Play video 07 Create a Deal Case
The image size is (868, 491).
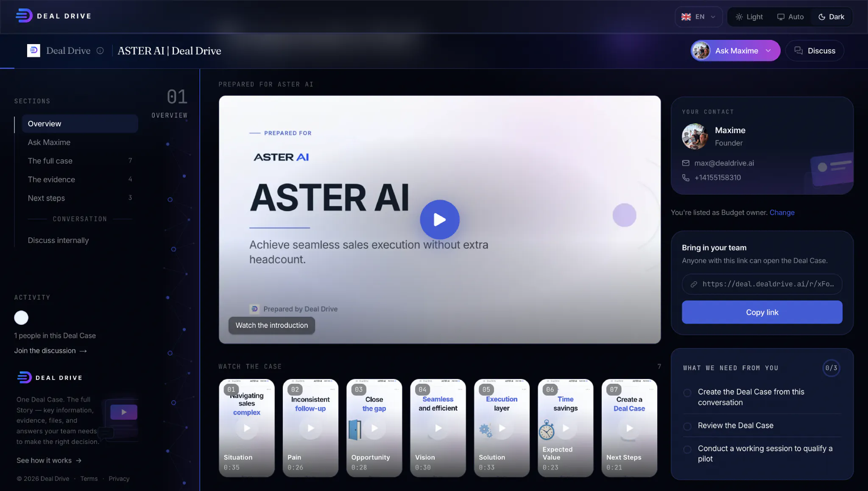pyautogui.click(x=630, y=428)
